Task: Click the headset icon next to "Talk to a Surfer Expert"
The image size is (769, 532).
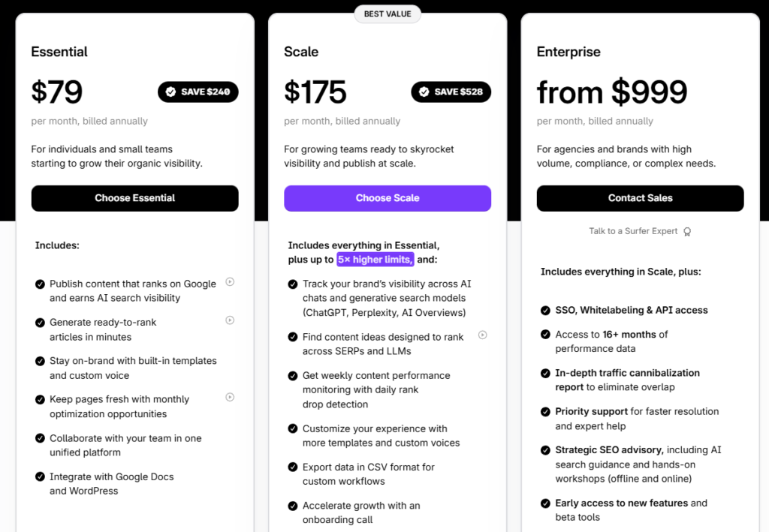Action: coord(687,231)
